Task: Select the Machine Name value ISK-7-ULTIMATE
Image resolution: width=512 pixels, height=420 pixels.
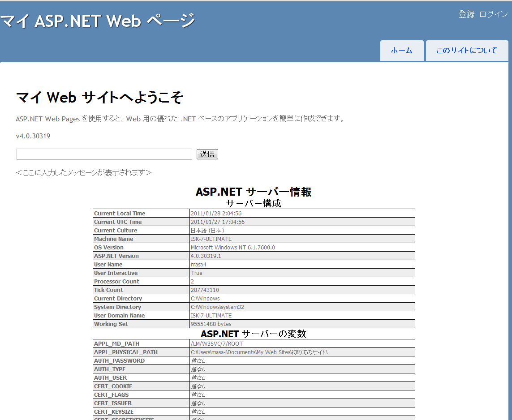Action: [211, 239]
